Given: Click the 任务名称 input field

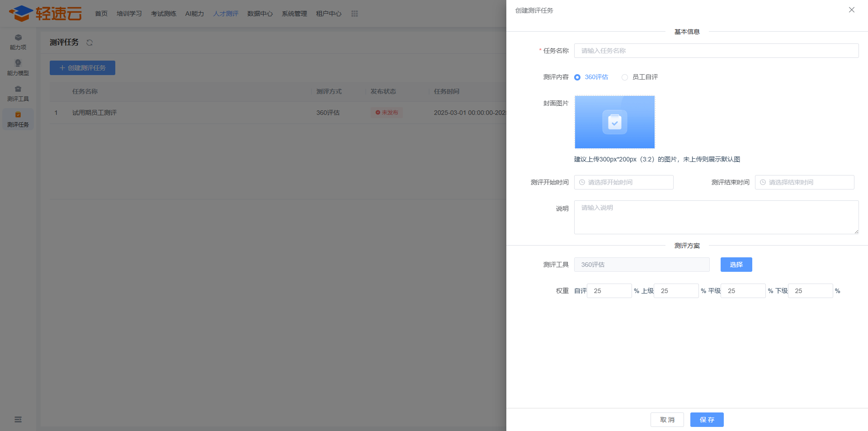Looking at the screenshot, I should click(x=716, y=51).
